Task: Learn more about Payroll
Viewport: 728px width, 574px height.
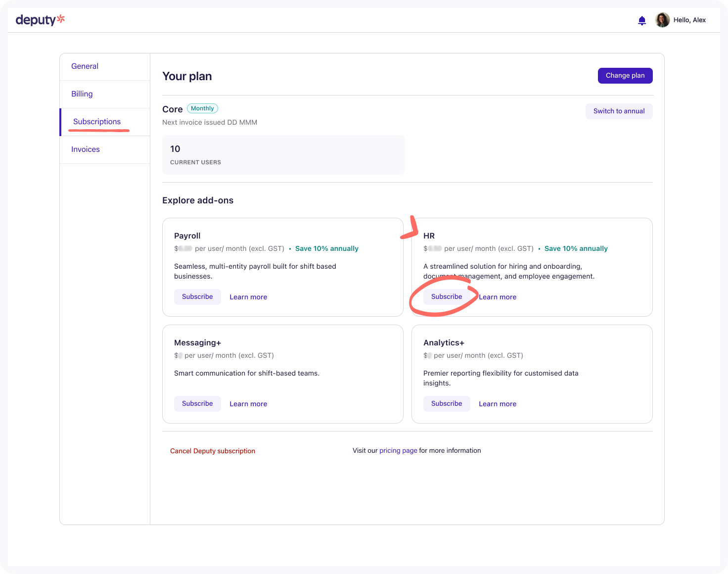Action: [248, 297]
